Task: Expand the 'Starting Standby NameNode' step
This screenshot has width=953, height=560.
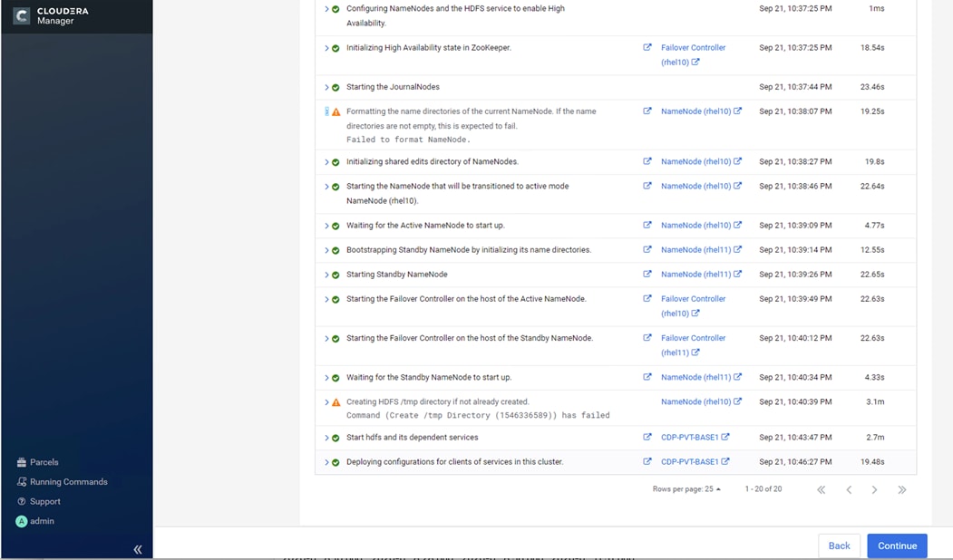Action: coord(326,275)
